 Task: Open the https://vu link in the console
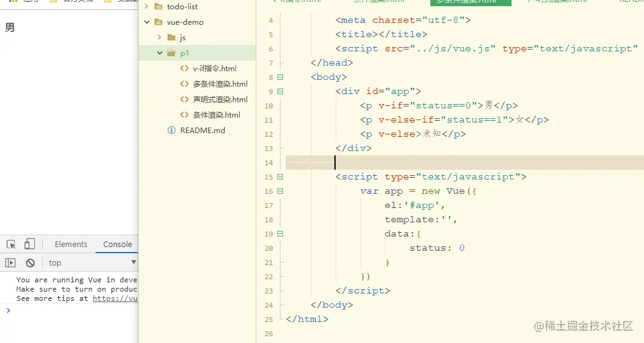point(115,298)
